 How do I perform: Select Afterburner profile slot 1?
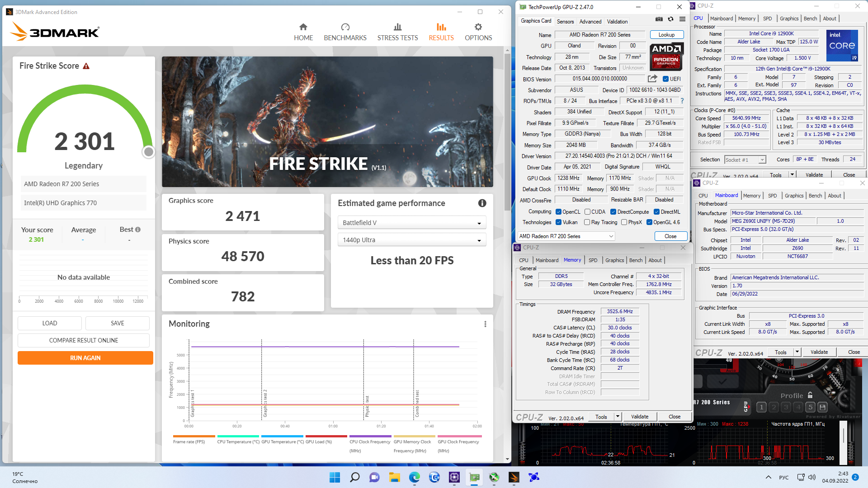(761, 407)
